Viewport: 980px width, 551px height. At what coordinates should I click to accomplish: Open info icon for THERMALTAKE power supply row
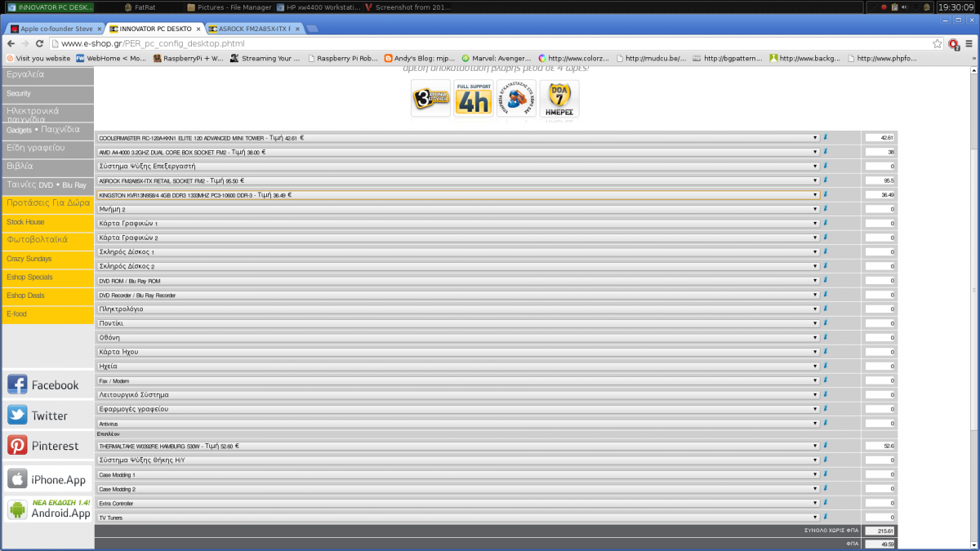[x=826, y=446]
